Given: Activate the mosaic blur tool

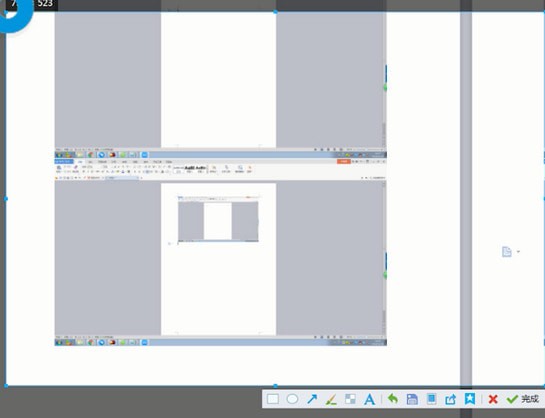Looking at the screenshot, I should pos(350,399).
